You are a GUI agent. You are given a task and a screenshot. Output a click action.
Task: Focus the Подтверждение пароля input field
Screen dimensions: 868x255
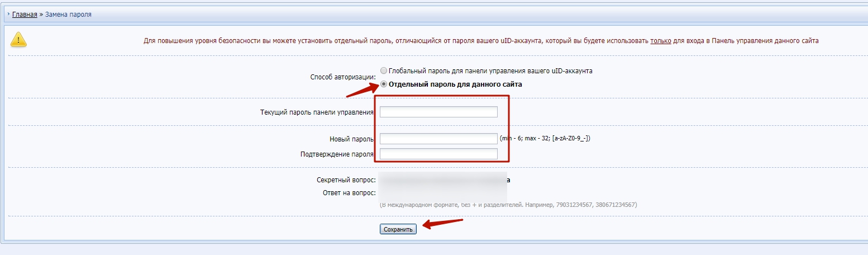(438, 154)
